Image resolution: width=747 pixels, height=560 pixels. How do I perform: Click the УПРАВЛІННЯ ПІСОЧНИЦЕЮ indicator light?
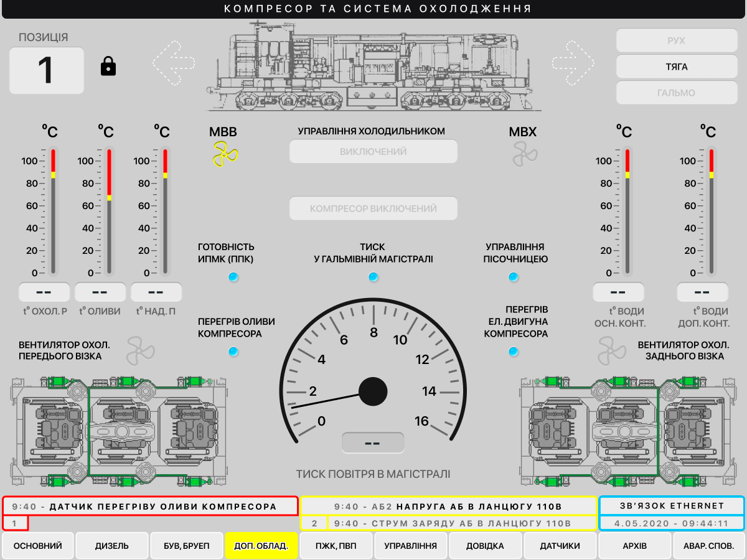513,277
